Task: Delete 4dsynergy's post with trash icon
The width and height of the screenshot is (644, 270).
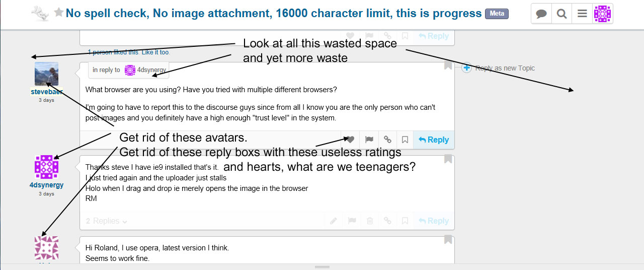Action: [370, 221]
